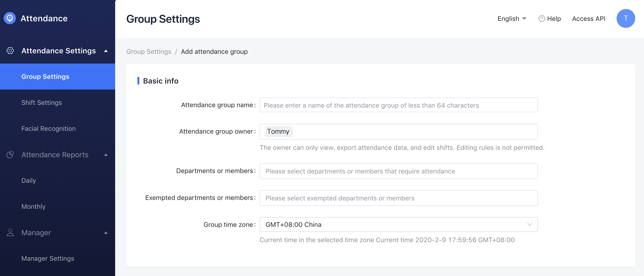Click the Attendance app title

click(44, 19)
